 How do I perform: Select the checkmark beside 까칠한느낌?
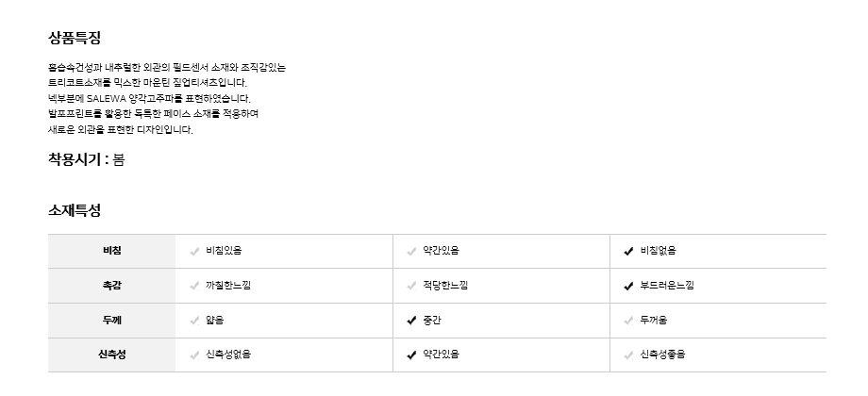(194, 286)
